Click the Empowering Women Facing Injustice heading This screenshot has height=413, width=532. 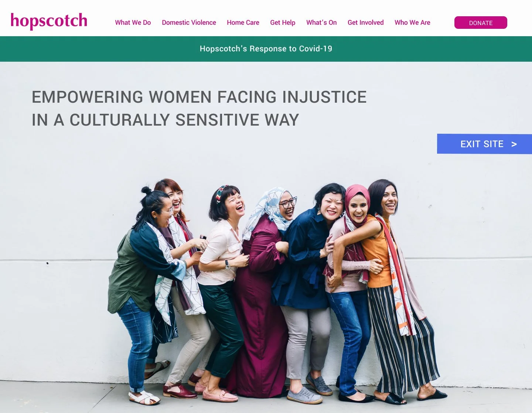(x=199, y=97)
